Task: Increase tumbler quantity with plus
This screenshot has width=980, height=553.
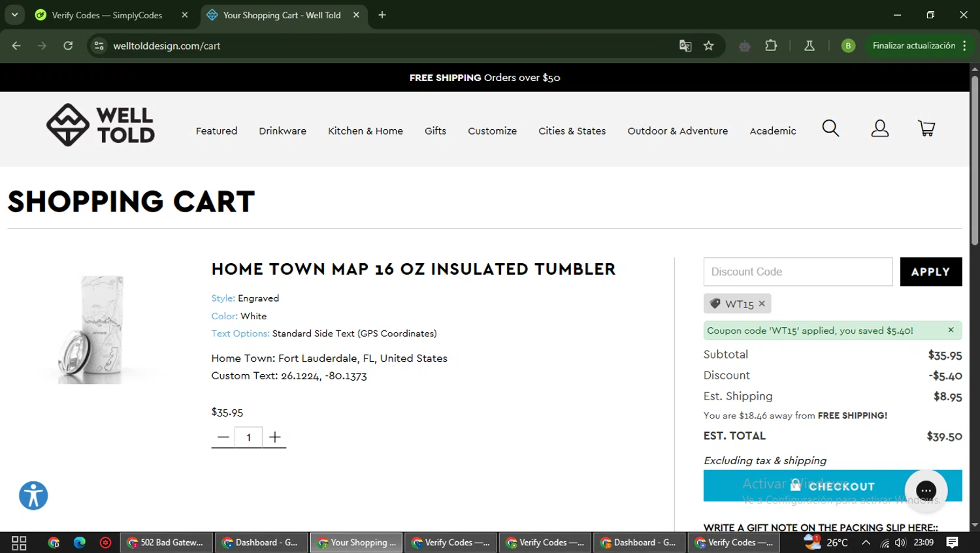Action: (x=275, y=437)
